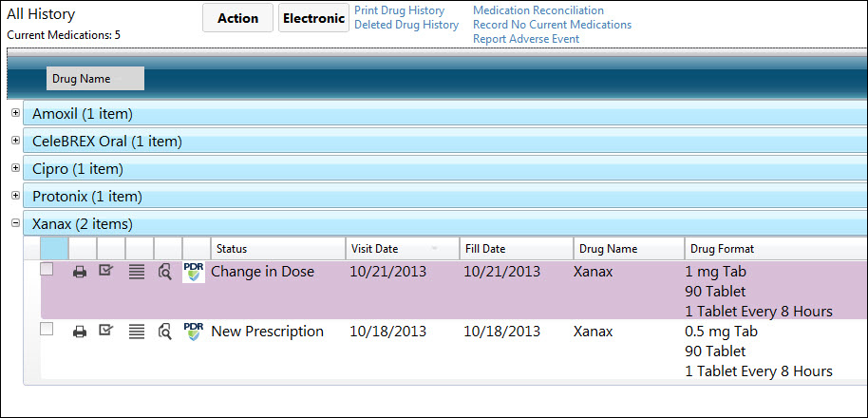Click magnifier document icon in Change in Dose row
Screen dimensions: 868x418
pos(164,272)
